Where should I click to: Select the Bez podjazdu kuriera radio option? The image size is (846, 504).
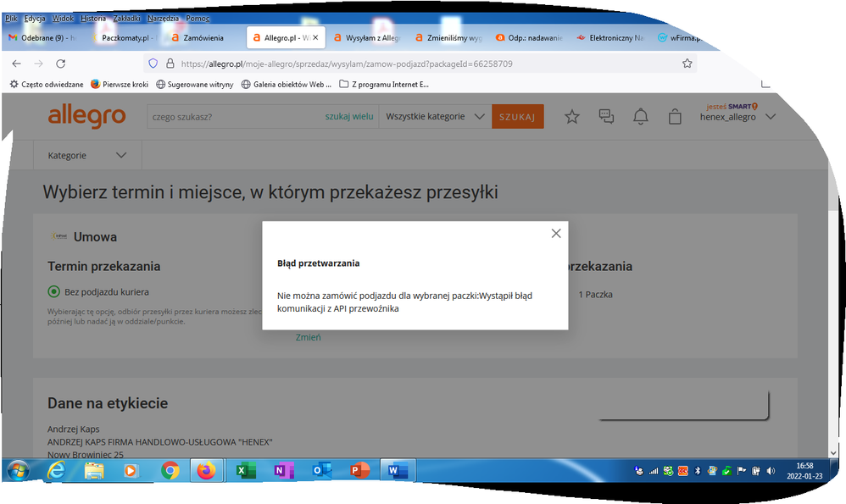54,292
